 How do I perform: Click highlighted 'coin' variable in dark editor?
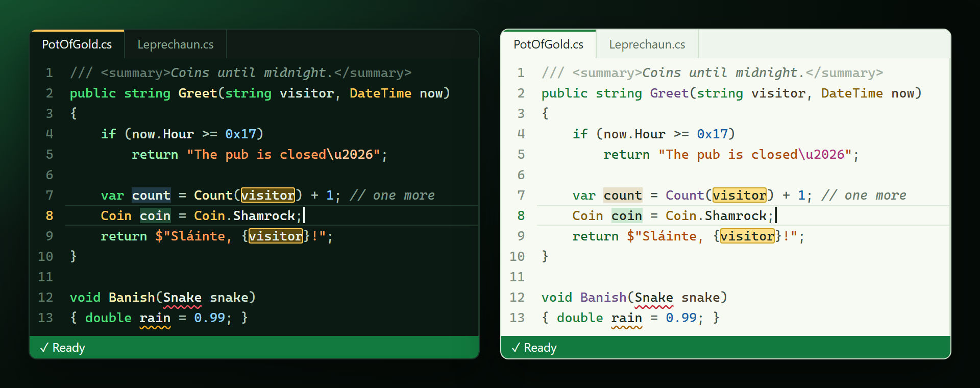(155, 215)
